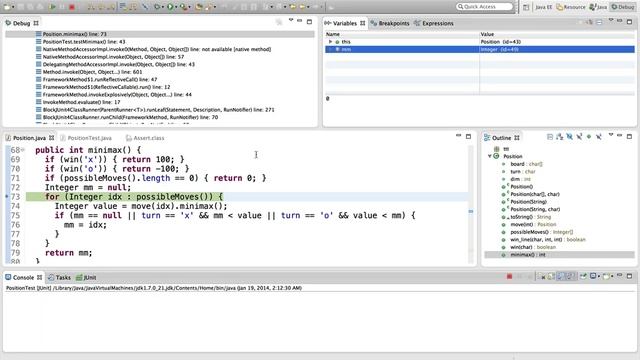Click the Outline Collapse All icon
This screenshot has width=640, height=360.
coord(550,137)
